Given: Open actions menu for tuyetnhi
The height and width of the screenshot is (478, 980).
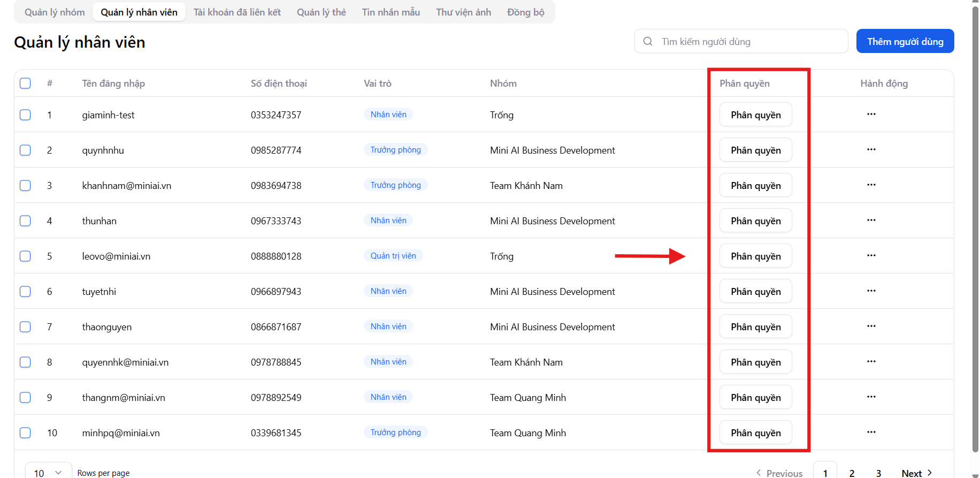Looking at the screenshot, I should 871,291.
